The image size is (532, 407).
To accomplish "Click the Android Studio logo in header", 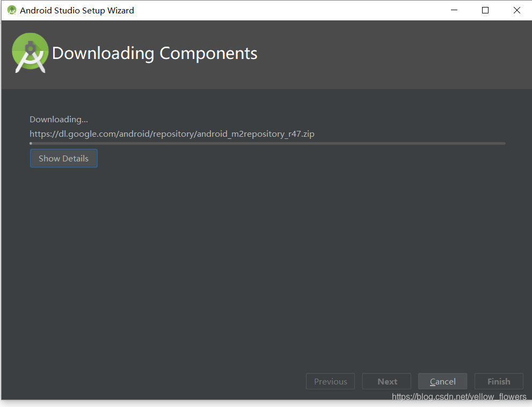I will click(30, 53).
